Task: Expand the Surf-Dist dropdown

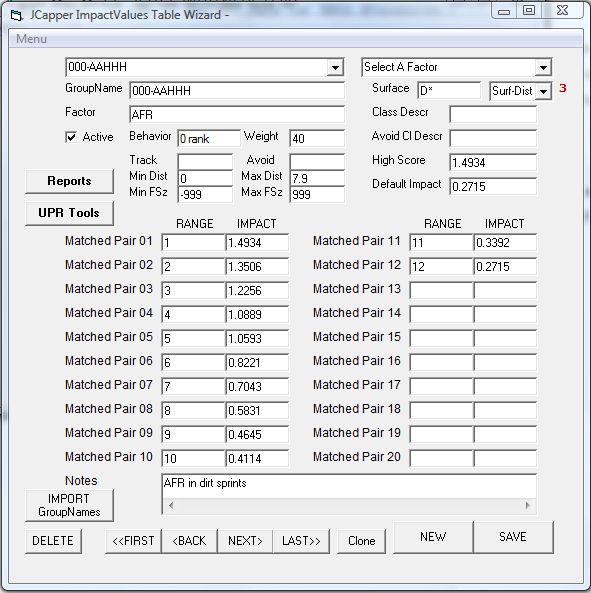Action: pos(543,92)
